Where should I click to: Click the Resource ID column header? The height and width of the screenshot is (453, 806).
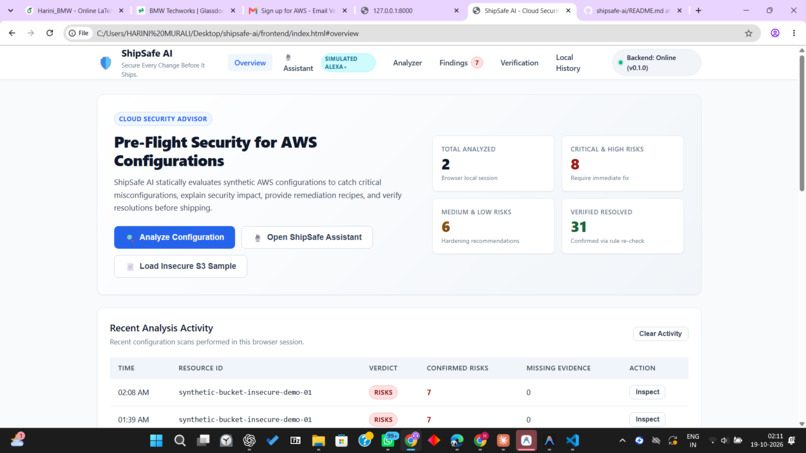(x=200, y=368)
